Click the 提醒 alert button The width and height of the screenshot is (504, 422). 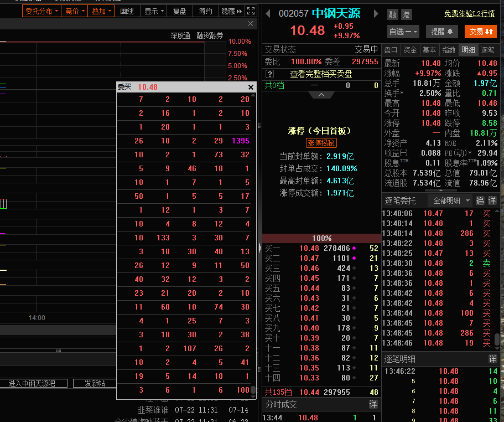point(442,32)
